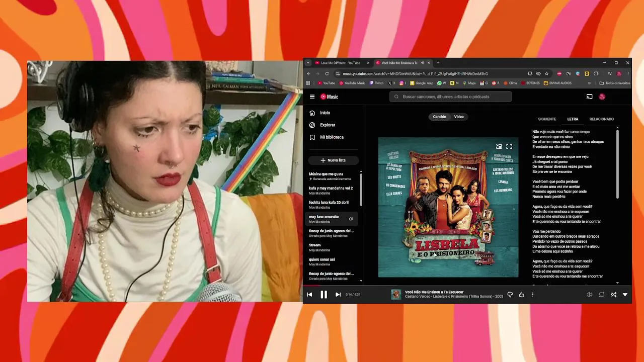Click the Lisbela e o Prisioneiro album art

[448, 207]
